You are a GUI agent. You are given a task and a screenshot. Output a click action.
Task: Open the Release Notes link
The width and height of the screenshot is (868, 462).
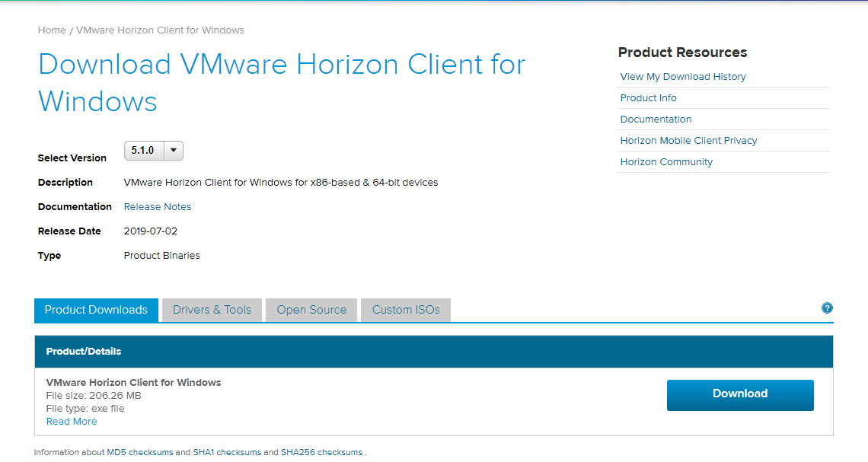coord(157,207)
